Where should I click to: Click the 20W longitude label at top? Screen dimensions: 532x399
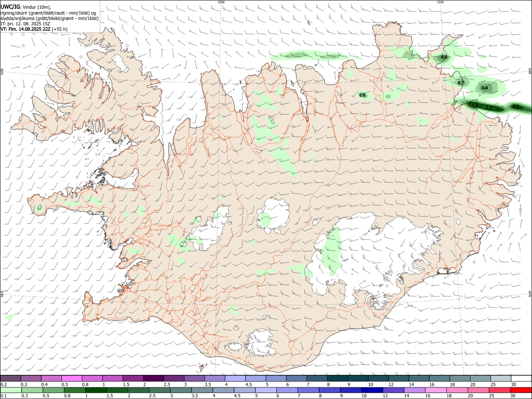pyautogui.click(x=221, y=2)
